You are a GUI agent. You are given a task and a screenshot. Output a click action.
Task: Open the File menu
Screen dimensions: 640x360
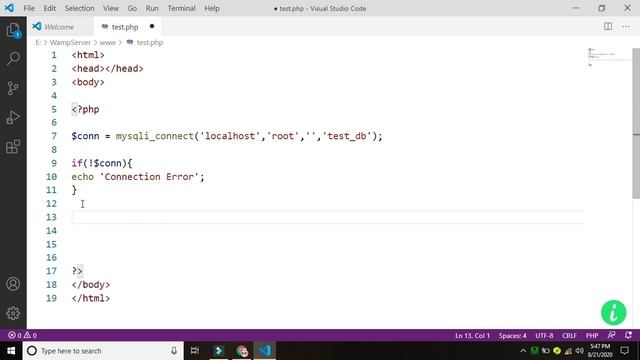pyautogui.click(x=29, y=8)
